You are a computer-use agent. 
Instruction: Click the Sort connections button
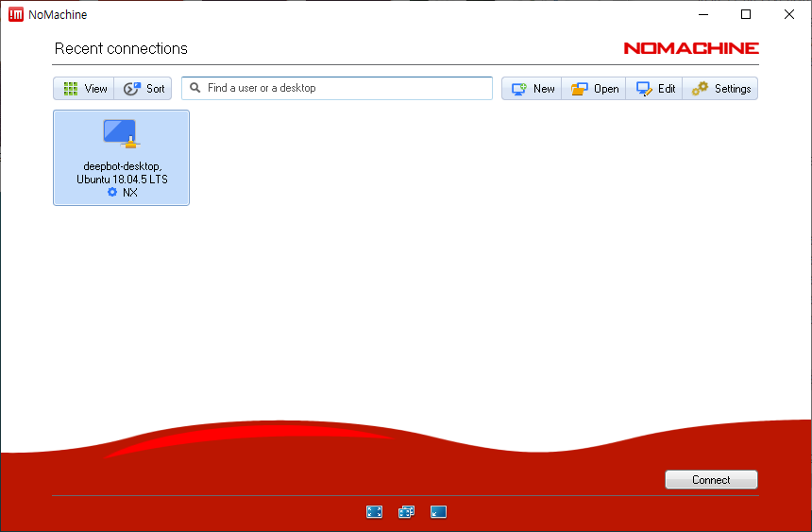tap(144, 89)
